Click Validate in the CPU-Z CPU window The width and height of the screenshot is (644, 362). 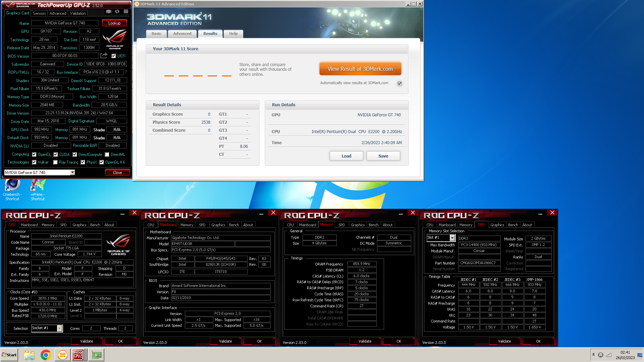coord(87,341)
